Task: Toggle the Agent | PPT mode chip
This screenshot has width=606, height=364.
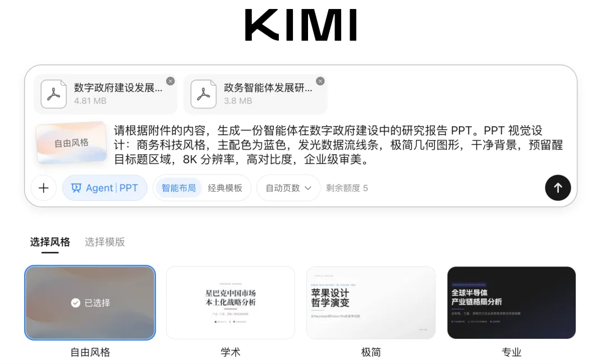Action: (x=105, y=188)
